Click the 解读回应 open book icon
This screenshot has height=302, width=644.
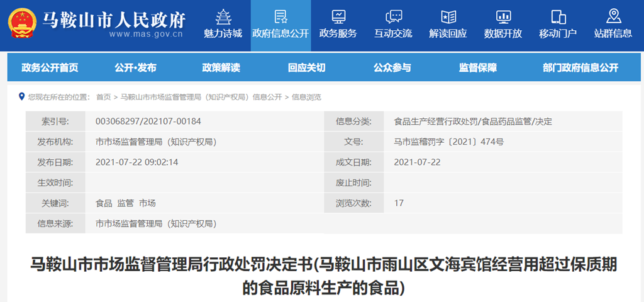[x=448, y=16]
